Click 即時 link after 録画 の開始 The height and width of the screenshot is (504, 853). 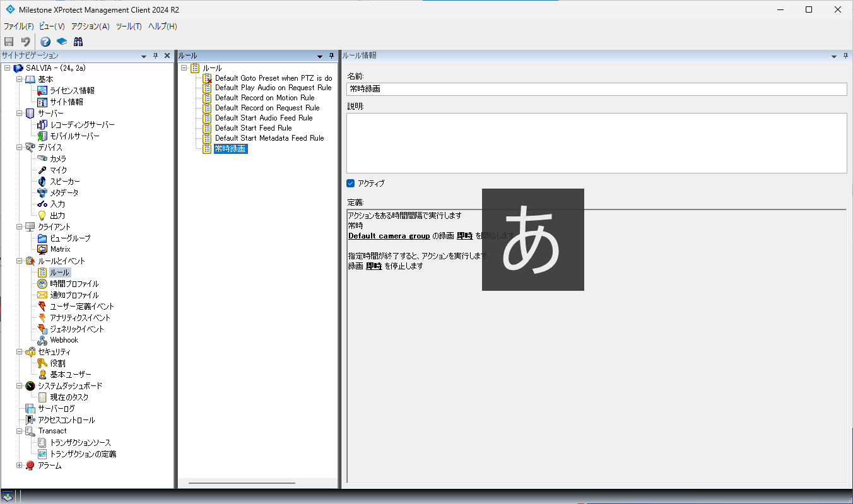[x=464, y=236]
